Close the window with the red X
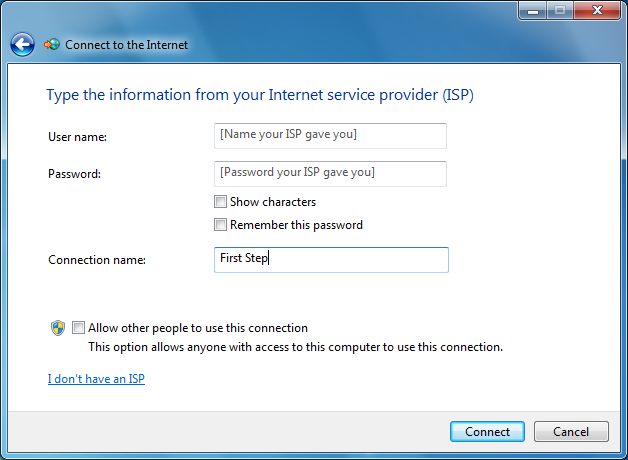Image resolution: width=628 pixels, height=460 pixels. click(x=596, y=10)
